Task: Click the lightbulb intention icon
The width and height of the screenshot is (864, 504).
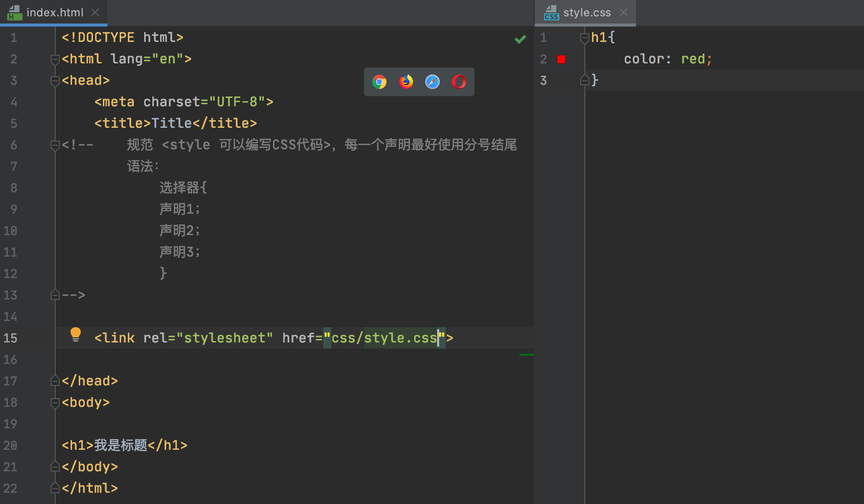Action: coord(76,334)
